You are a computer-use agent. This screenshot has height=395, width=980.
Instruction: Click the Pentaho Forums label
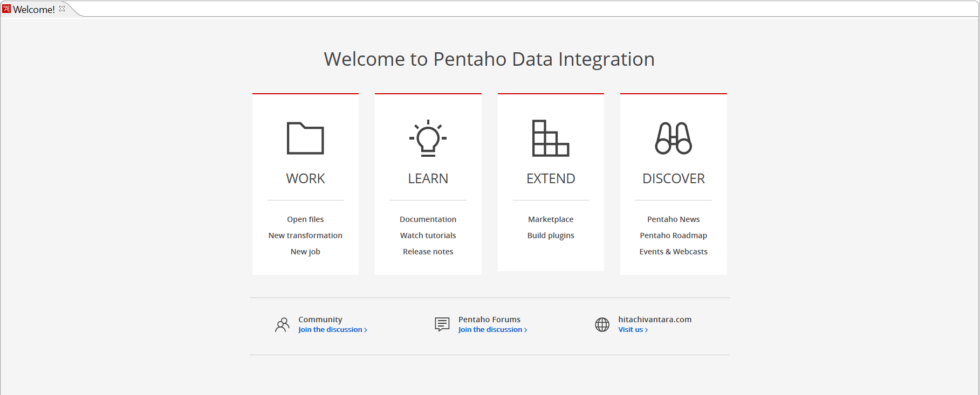pos(489,320)
